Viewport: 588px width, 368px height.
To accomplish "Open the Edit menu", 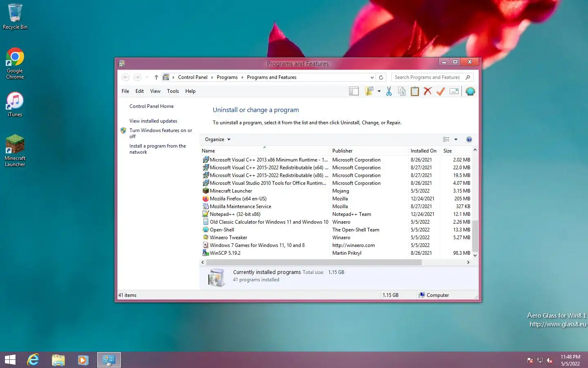I will pyautogui.click(x=140, y=91).
